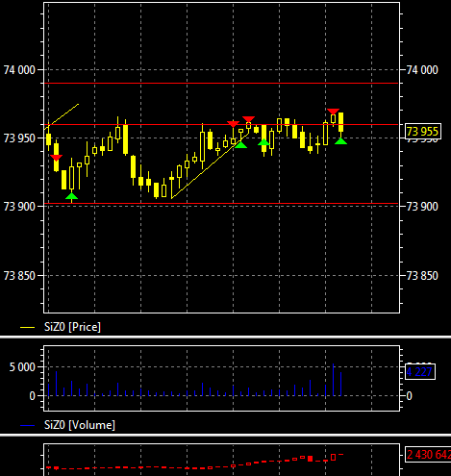The height and width of the screenshot is (476, 451).
Task: Select the long ascending yellow trend line
Action: 210,166
